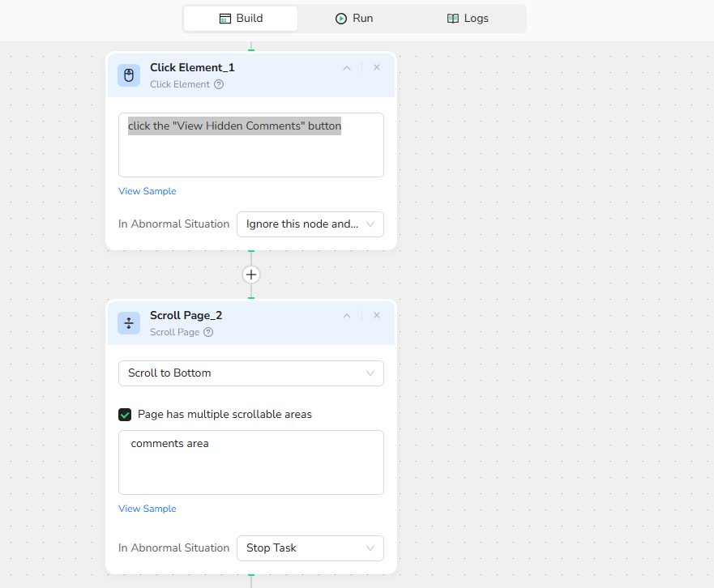Viewport: 714px width, 588px height.
Task: Open the Ignore this node abnormal situation dropdown
Action: pos(310,224)
